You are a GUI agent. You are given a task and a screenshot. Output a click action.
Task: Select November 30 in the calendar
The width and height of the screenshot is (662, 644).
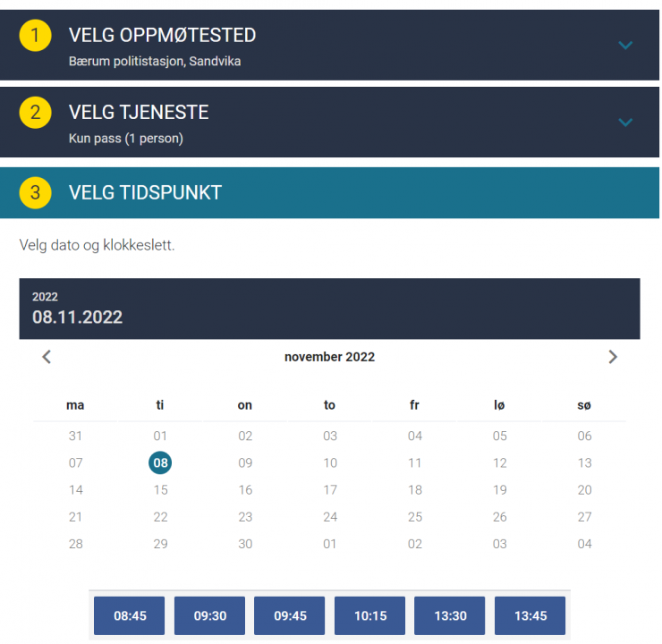(245, 544)
